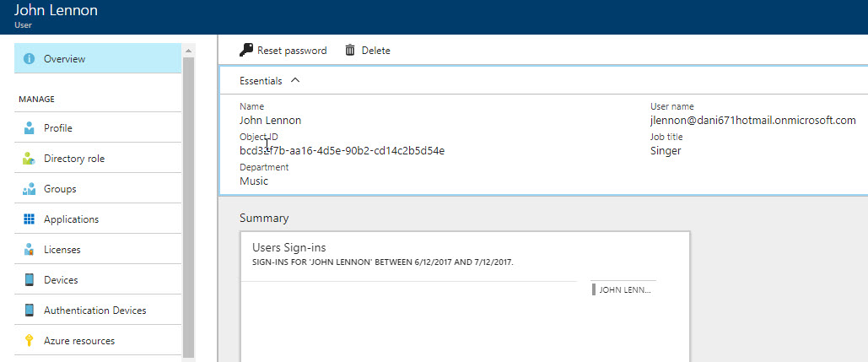Select Overview in the left menu
The image size is (868, 362).
[x=64, y=59]
